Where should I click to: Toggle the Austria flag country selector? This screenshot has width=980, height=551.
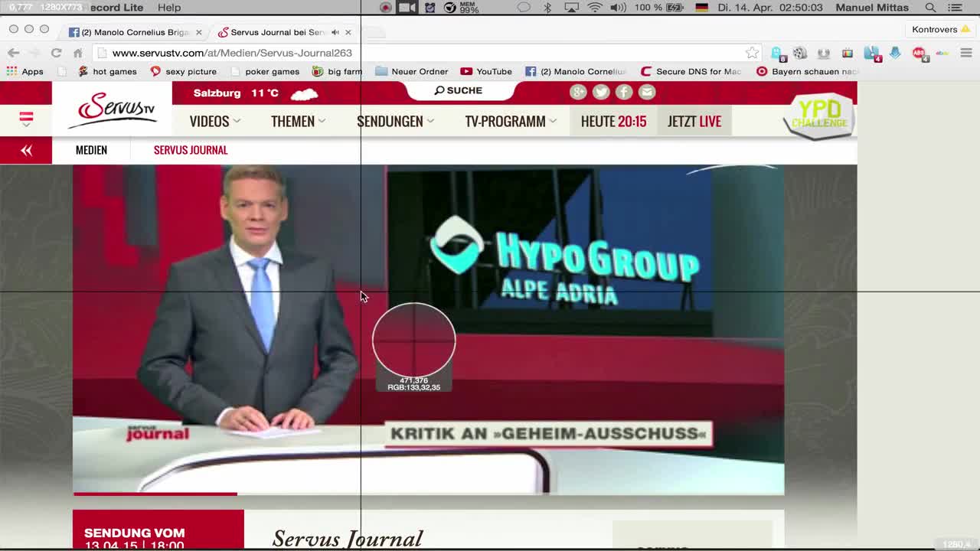[26, 119]
